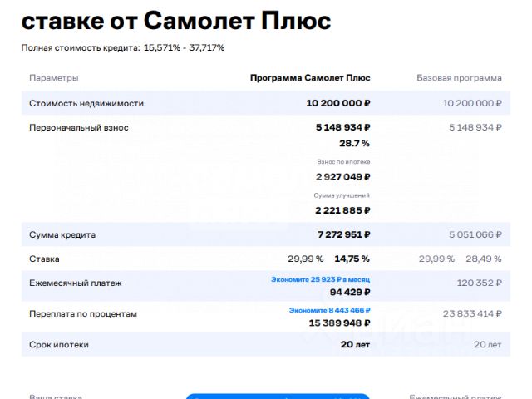Click the Экономите 25 923 ₽ в месяц text
The width and height of the screenshot is (532, 399).
[x=320, y=279]
